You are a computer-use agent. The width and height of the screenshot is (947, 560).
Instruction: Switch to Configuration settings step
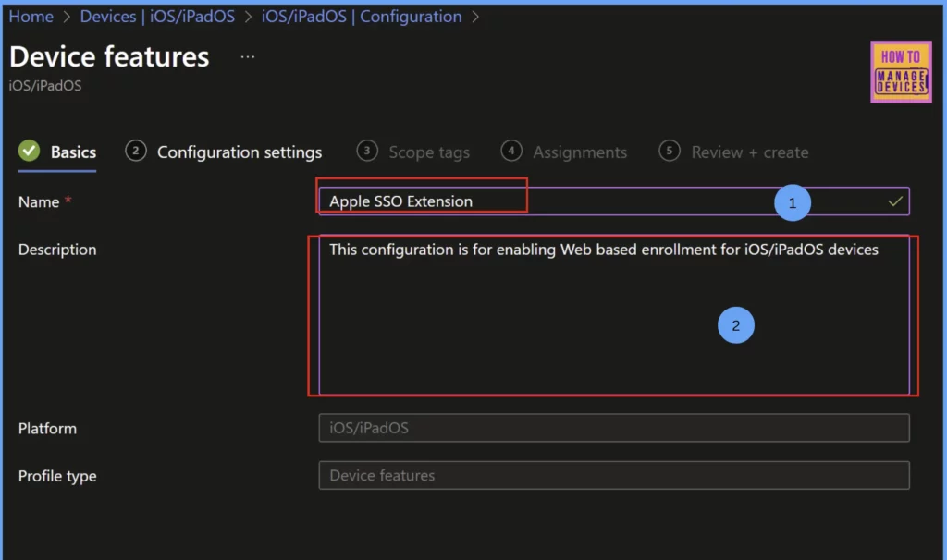tap(240, 152)
